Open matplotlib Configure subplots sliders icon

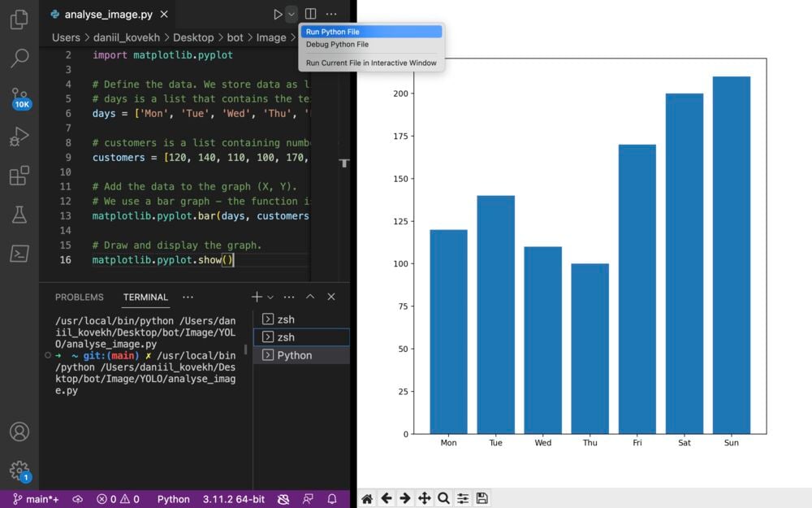point(463,498)
